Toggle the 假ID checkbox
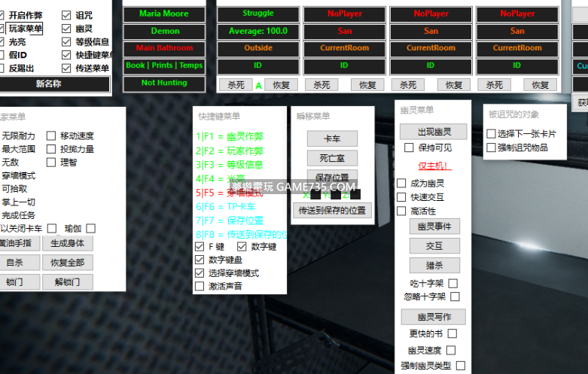This screenshot has width=588, height=374. 1,55
